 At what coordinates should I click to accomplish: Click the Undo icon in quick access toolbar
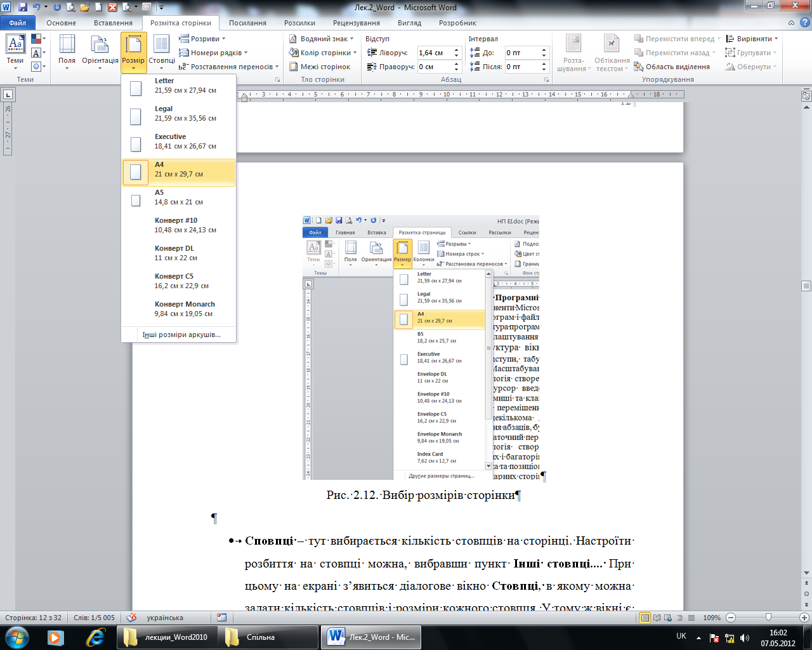tap(36, 7)
